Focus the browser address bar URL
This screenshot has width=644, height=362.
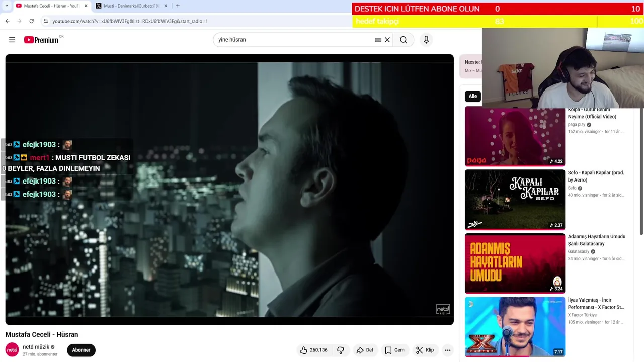pos(130,21)
